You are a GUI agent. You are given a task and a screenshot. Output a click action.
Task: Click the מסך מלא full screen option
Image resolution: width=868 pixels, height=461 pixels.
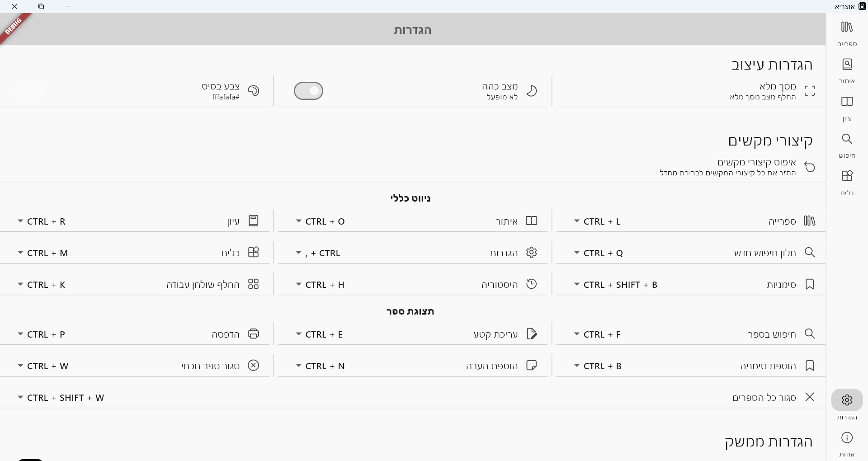click(777, 86)
